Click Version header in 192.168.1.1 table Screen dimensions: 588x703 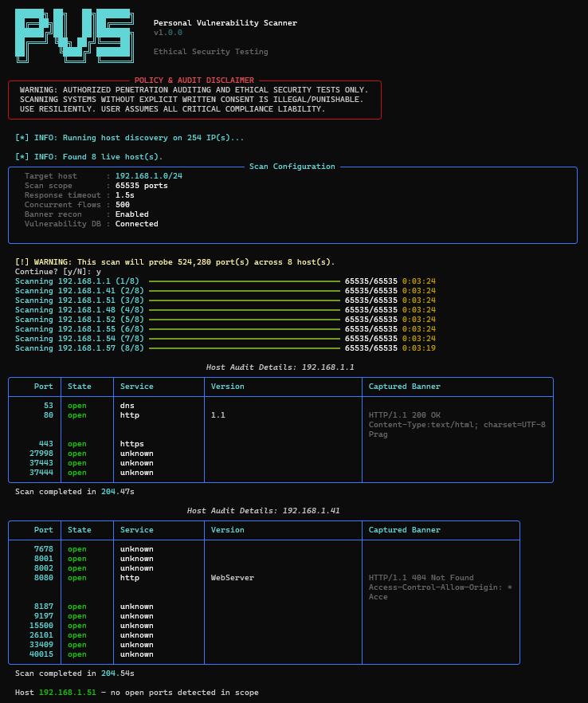(x=228, y=387)
